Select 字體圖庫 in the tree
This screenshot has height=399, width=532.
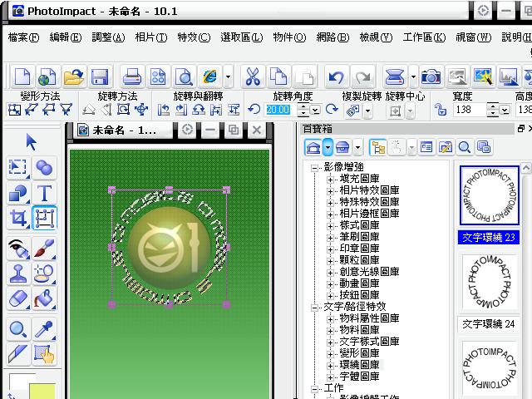359,377
